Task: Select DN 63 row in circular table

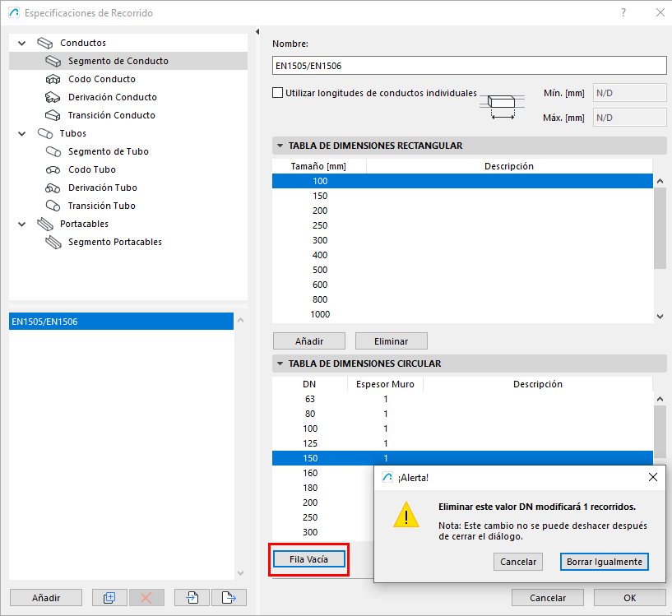Action: 462,399
